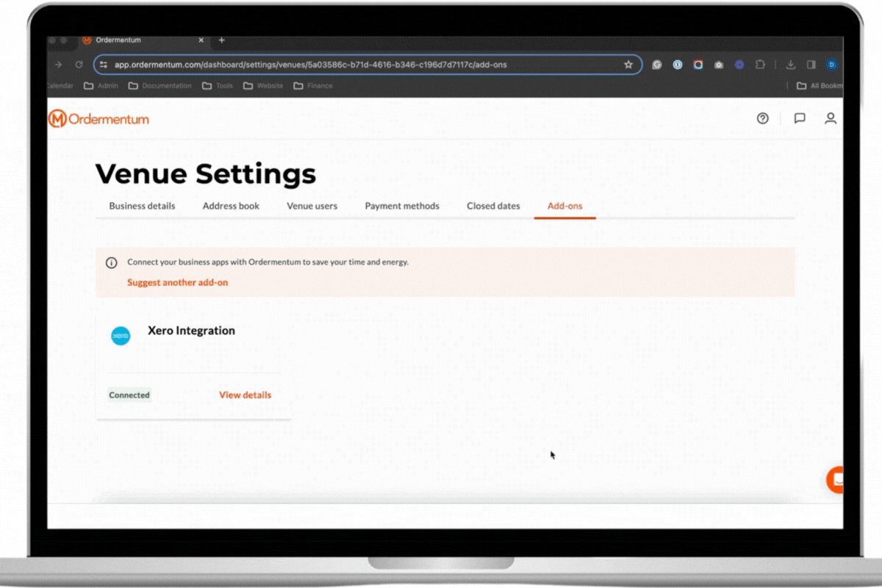
Task: Select the Add-ons tab
Action: [565, 206]
